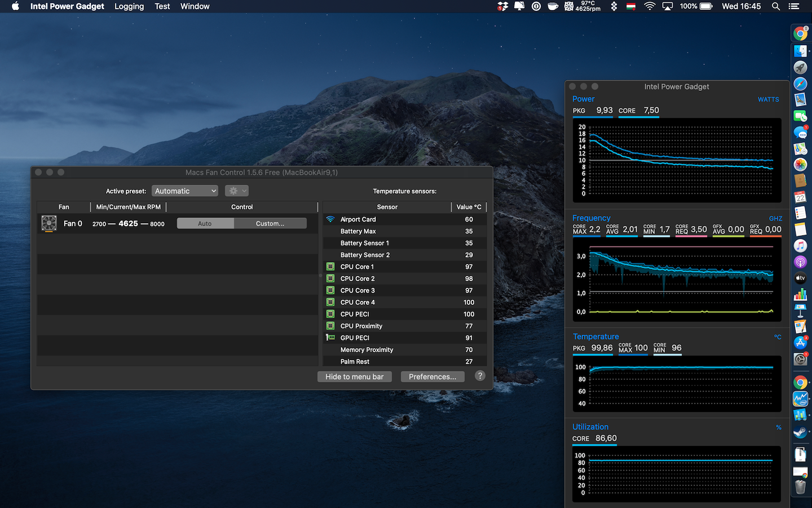
Task: Open Safari from the Dock
Action: (800, 84)
